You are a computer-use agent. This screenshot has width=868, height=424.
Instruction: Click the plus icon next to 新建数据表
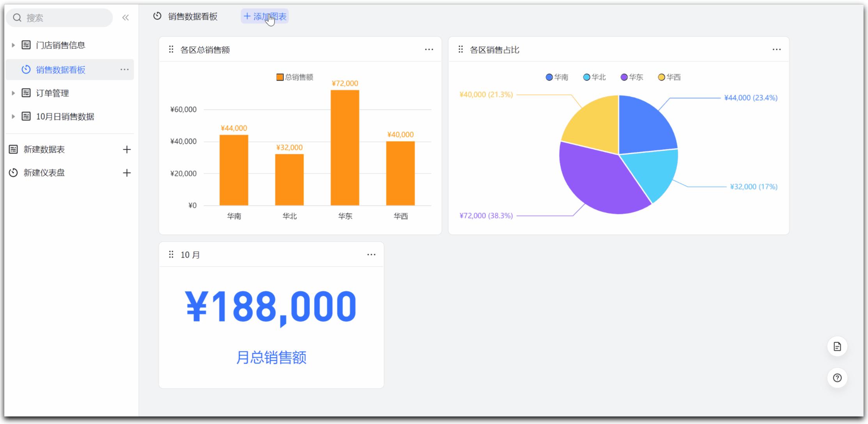(x=127, y=150)
